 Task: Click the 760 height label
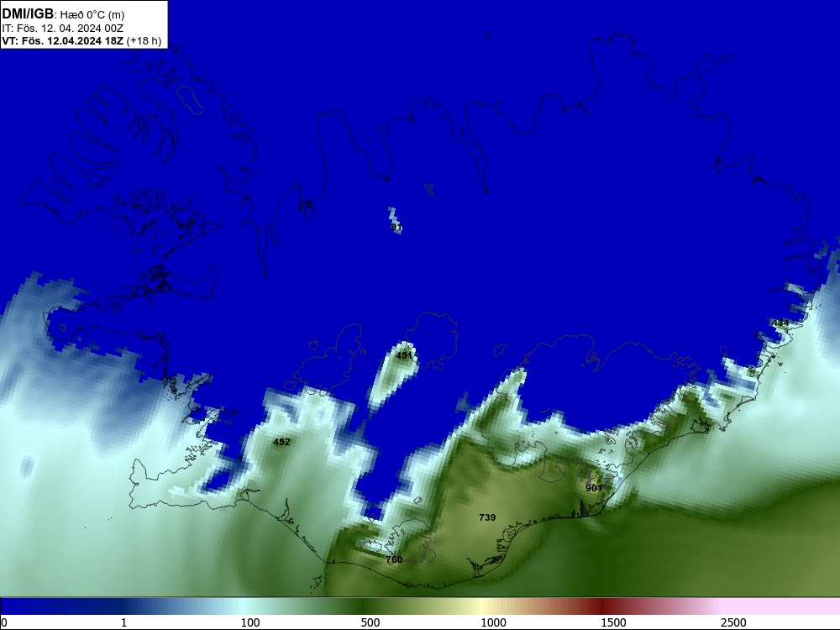394,559
